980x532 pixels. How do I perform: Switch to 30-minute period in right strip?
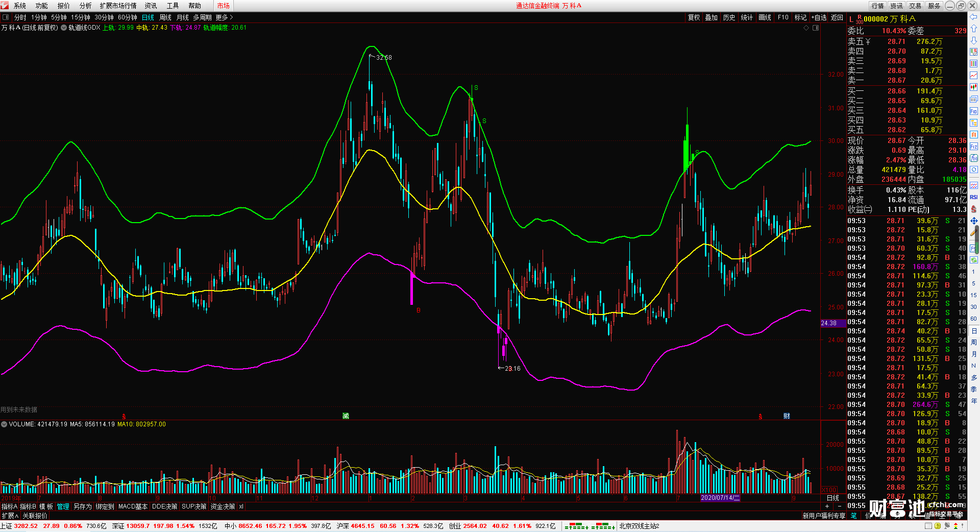(x=974, y=307)
